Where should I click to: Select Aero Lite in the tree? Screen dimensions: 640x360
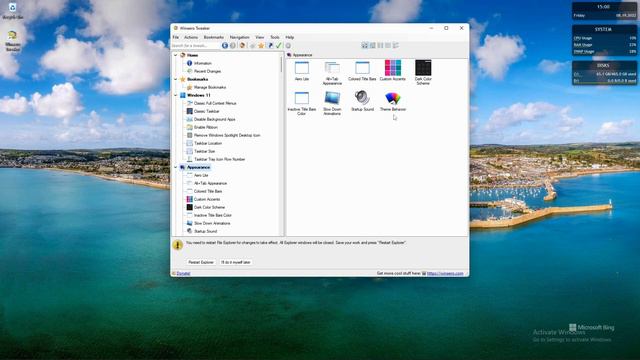pos(201,176)
